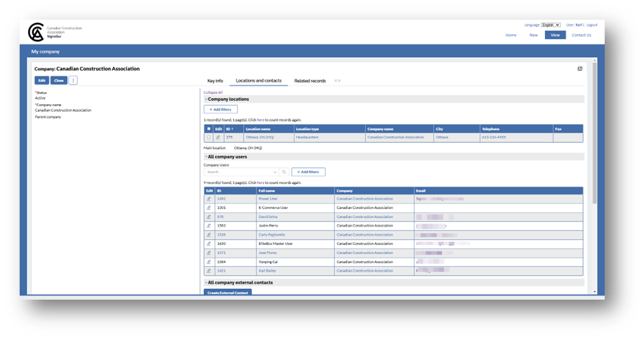Collapse the Company locations section
This screenshot has height=339, width=644.
click(206, 99)
